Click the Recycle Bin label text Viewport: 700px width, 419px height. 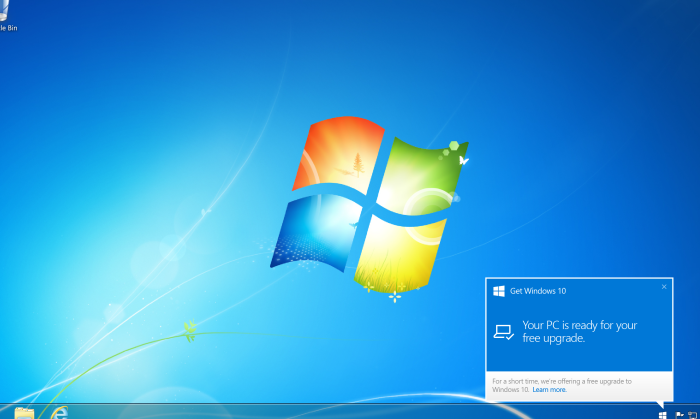[x=8, y=28]
